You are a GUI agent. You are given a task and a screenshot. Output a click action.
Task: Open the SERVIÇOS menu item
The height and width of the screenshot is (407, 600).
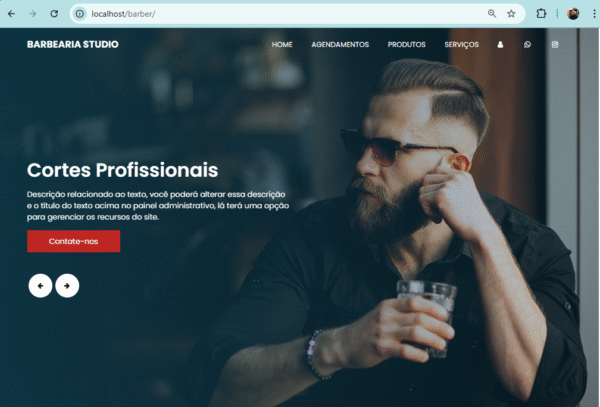pos(461,45)
